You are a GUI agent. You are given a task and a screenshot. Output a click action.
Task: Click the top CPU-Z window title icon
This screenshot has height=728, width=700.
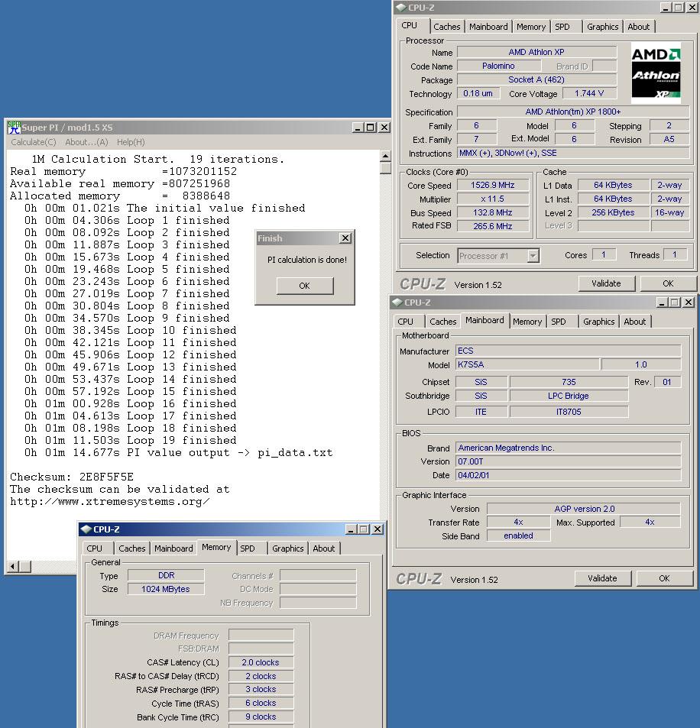point(401,8)
